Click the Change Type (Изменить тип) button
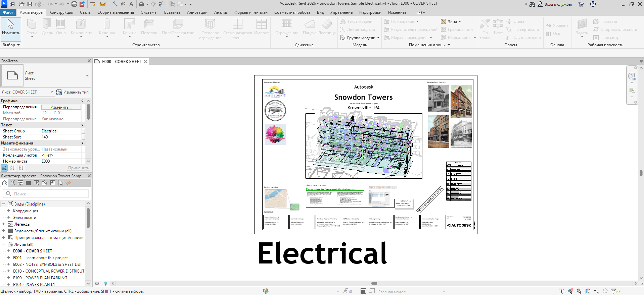644x295 pixels. point(73,92)
